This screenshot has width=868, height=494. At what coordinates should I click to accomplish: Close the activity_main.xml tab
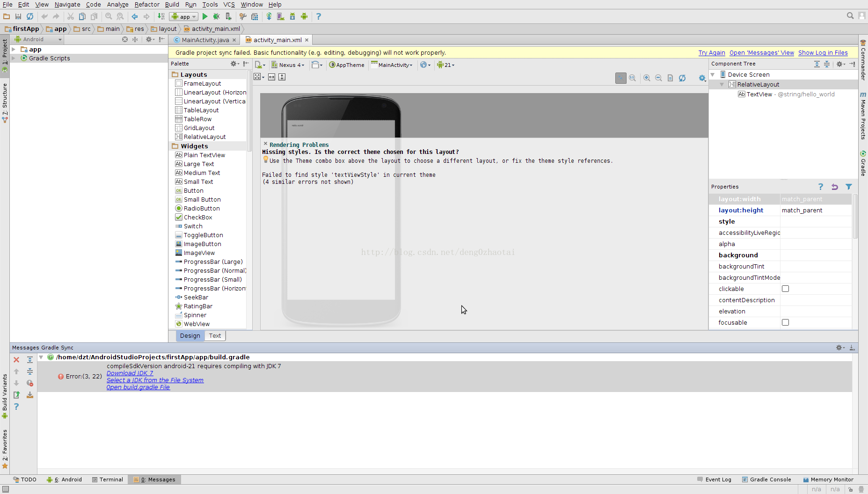(306, 40)
